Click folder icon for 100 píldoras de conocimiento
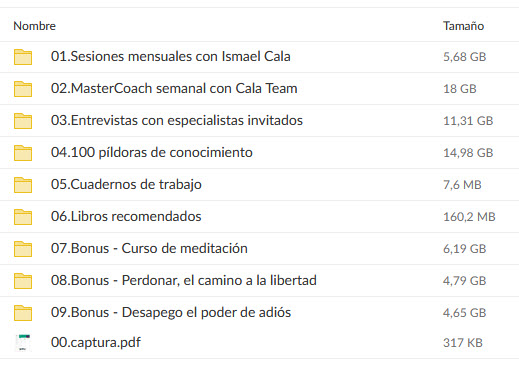Viewport: 519px width, 374px height. click(23, 153)
